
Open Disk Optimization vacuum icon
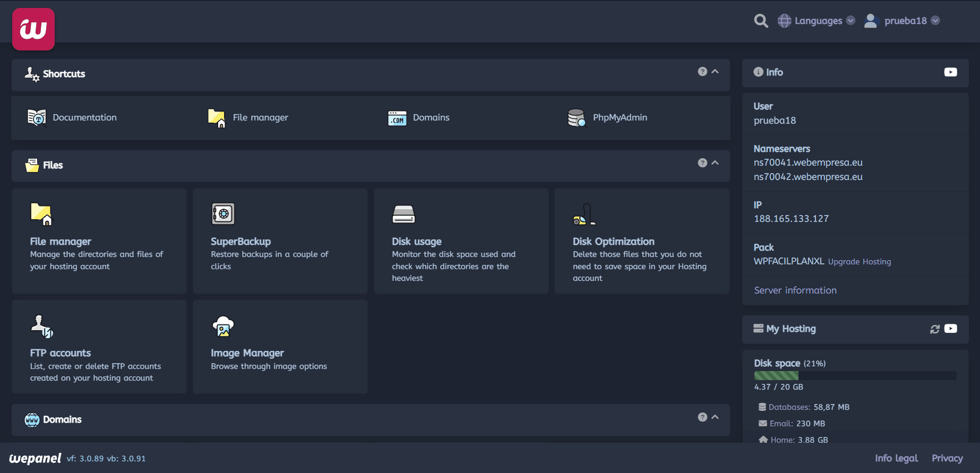[x=584, y=214]
